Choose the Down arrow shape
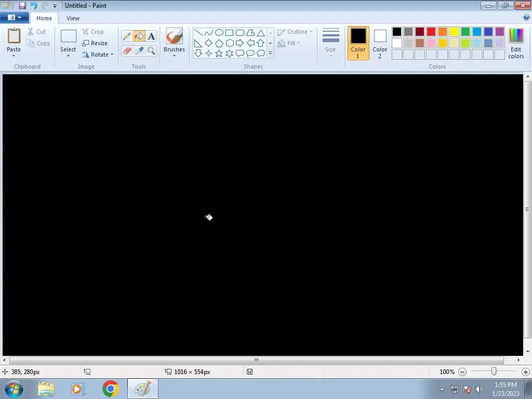This screenshot has width=532, height=399. [198, 54]
